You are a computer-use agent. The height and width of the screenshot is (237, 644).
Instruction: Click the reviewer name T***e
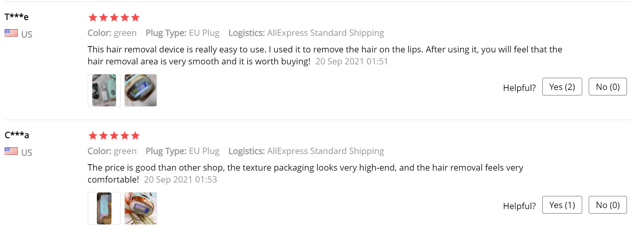click(17, 17)
